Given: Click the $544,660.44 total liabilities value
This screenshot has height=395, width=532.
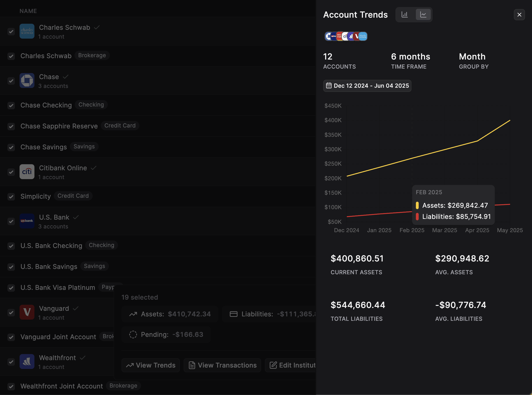Looking at the screenshot, I should click(x=358, y=305).
